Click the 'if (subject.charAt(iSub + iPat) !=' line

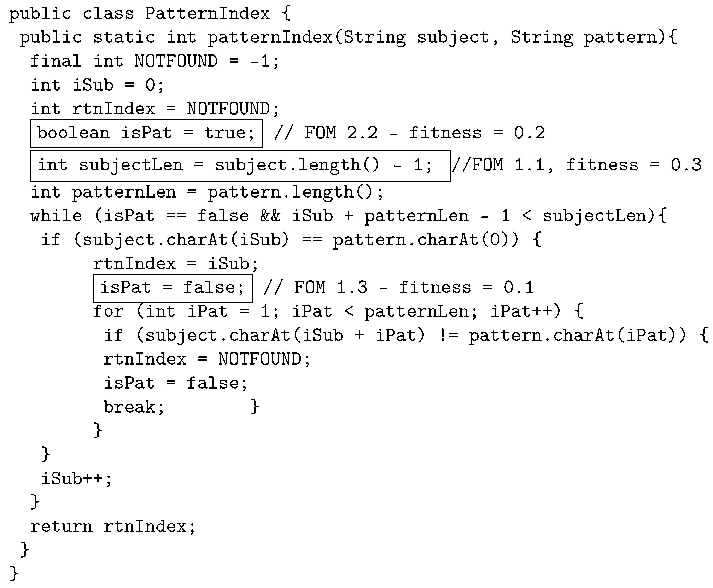(405, 336)
